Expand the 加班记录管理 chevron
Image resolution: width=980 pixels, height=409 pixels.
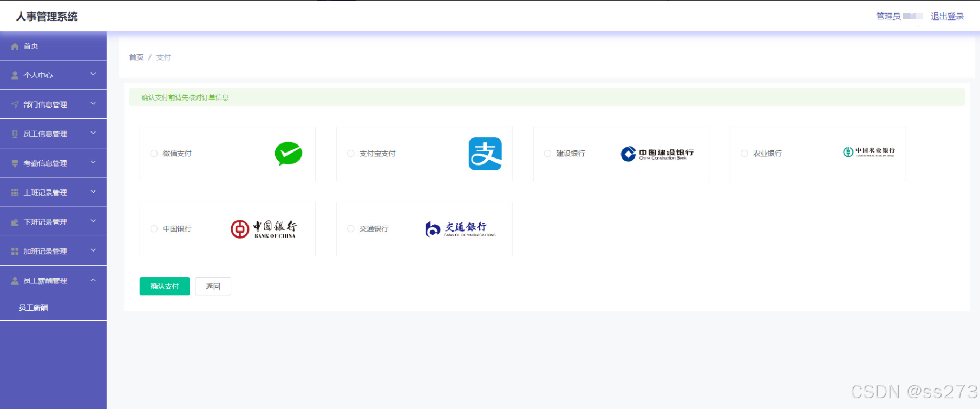(x=93, y=250)
